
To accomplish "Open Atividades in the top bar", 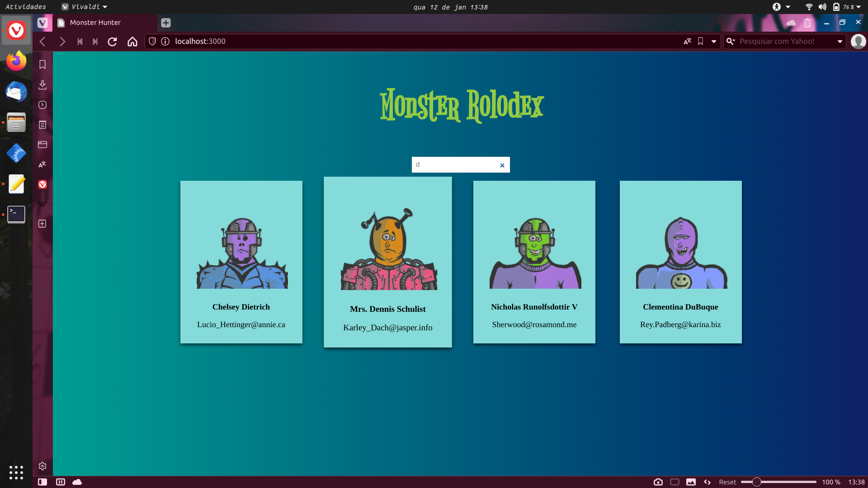I will pyautogui.click(x=26, y=7).
